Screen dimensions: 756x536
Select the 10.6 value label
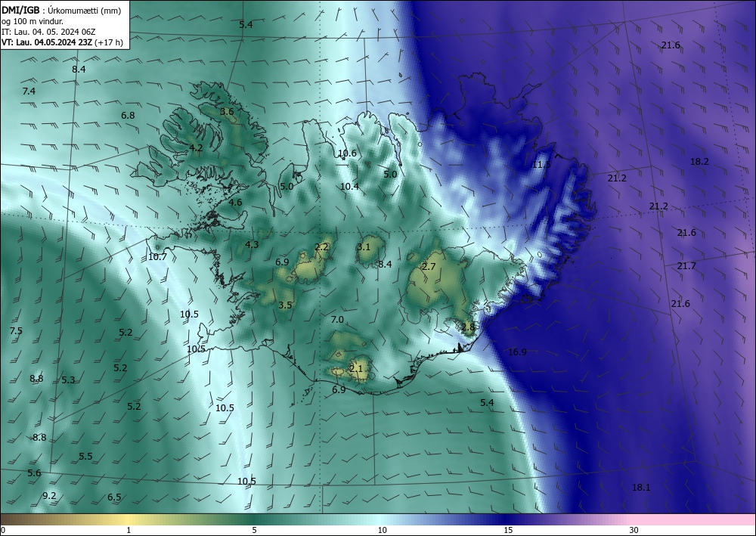pyautogui.click(x=347, y=153)
